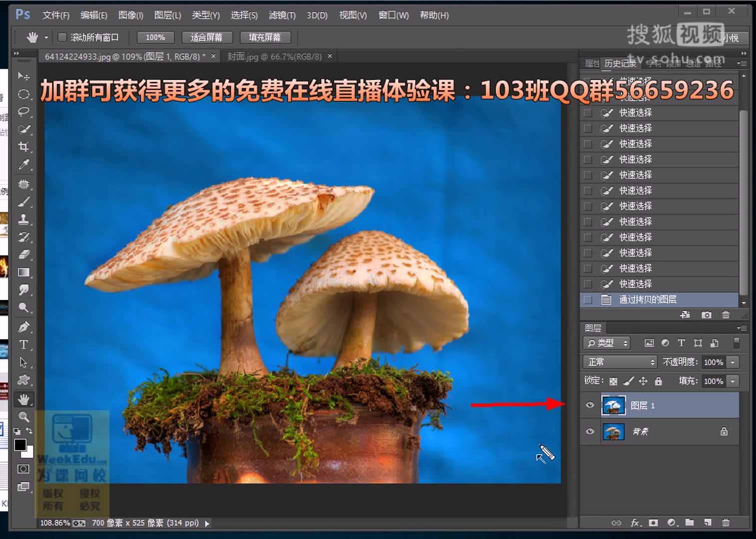
Task: Hide the 背景 layer visibility eye
Action: (590, 431)
